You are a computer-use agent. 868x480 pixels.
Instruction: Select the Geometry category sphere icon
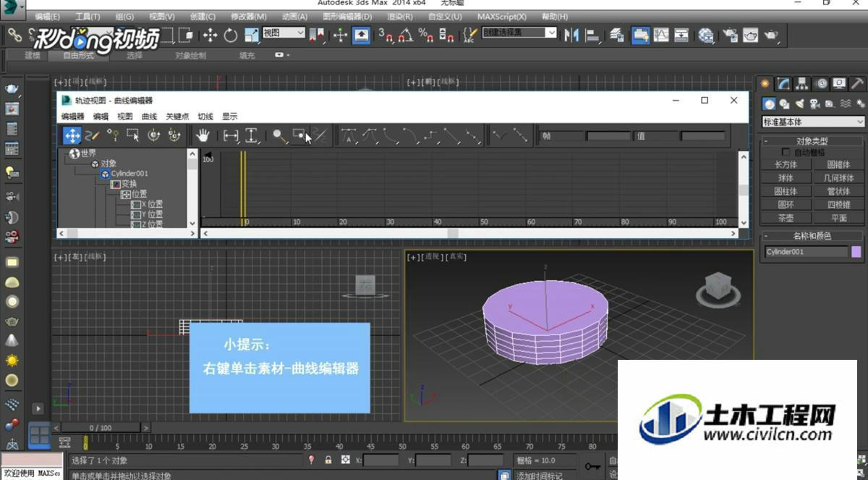click(770, 104)
